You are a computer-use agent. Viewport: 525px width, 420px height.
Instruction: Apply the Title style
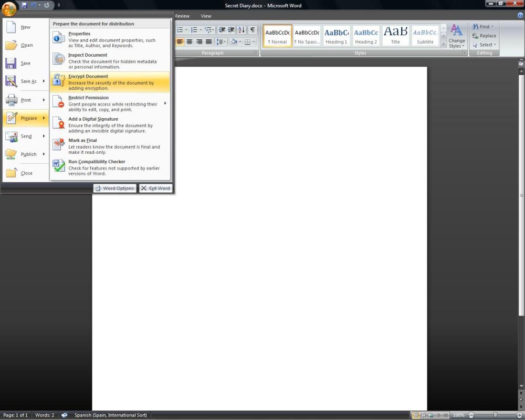pos(395,36)
